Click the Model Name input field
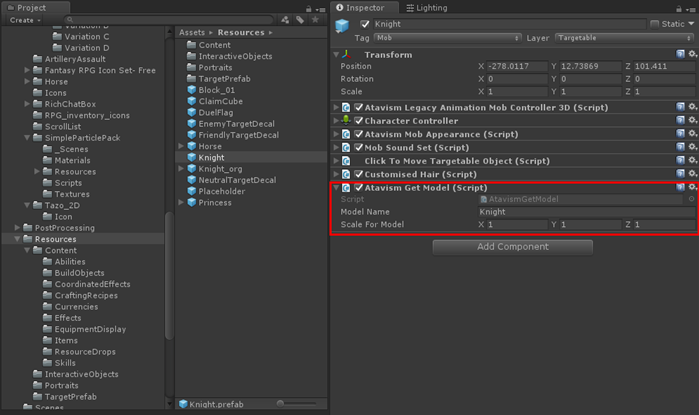The image size is (699, 415). pyautogui.click(x=586, y=212)
